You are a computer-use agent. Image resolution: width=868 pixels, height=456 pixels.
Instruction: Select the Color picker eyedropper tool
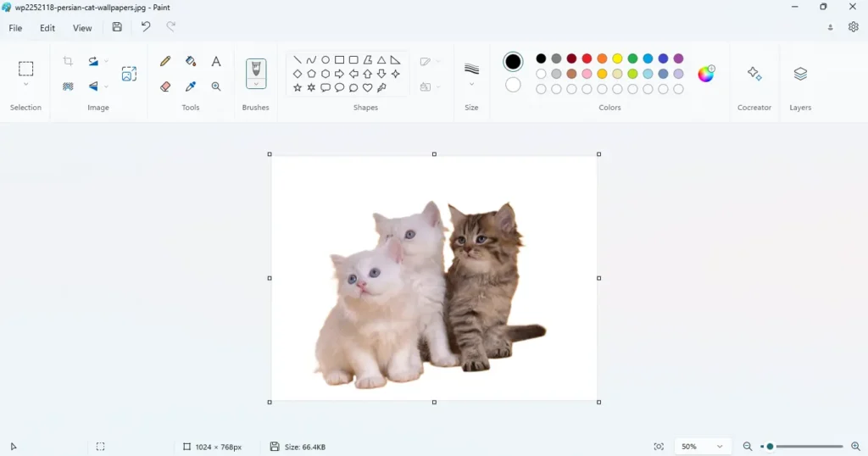[x=191, y=86]
